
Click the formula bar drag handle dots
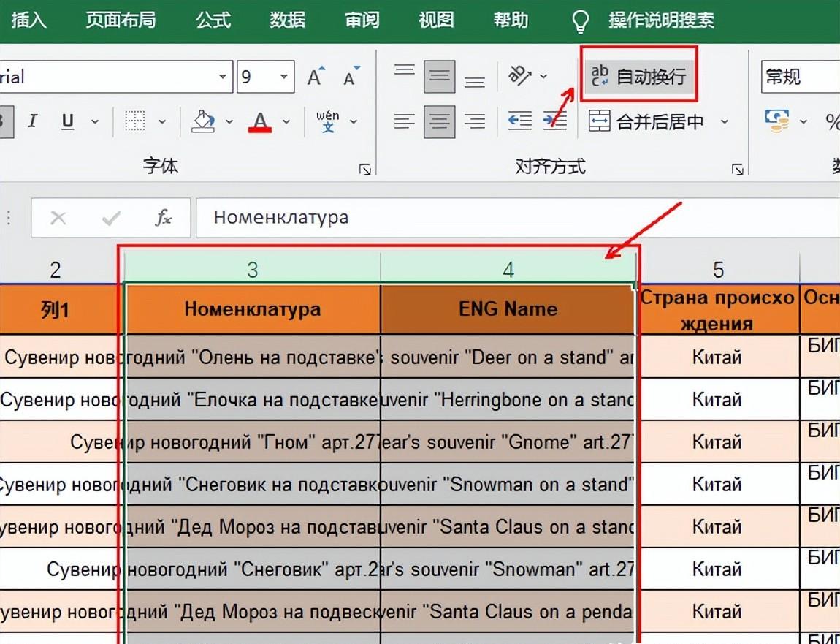tap(9, 218)
